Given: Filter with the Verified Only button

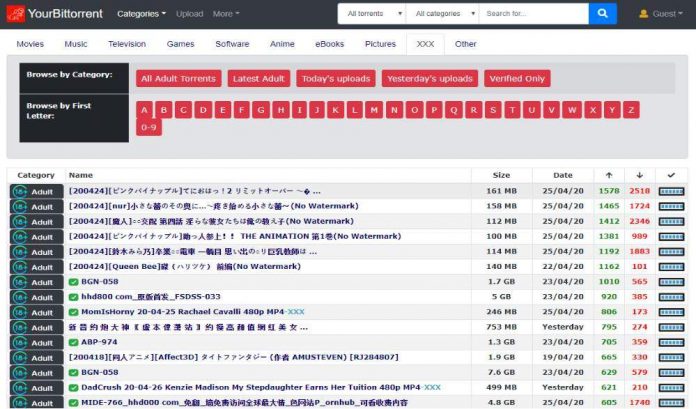Looking at the screenshot, I should [x=517, y=78].
